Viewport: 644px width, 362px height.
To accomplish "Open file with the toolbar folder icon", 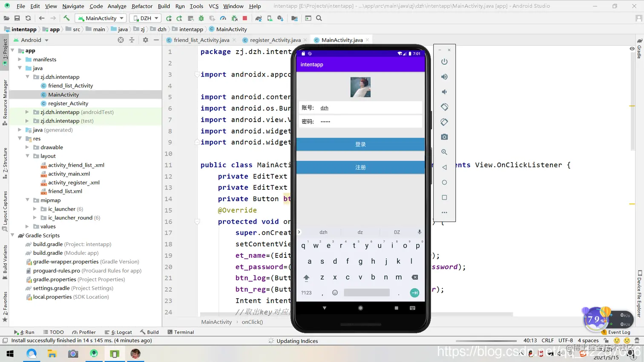I will click(x=6, y=18).
